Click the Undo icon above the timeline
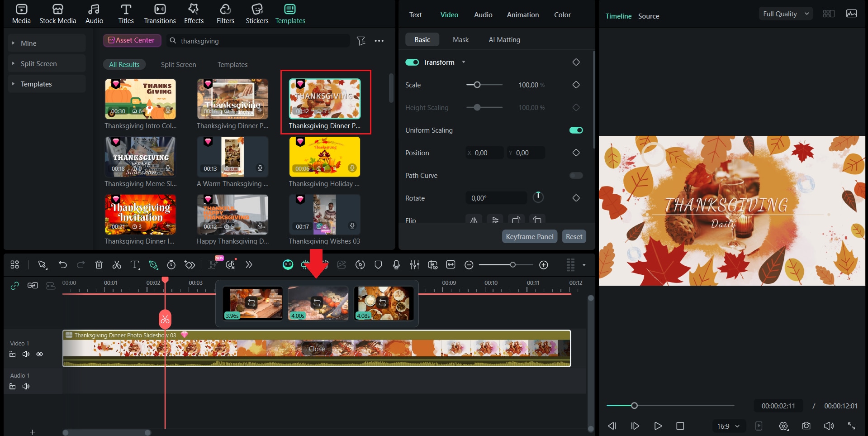868x436 pixels. coord(63,265)
